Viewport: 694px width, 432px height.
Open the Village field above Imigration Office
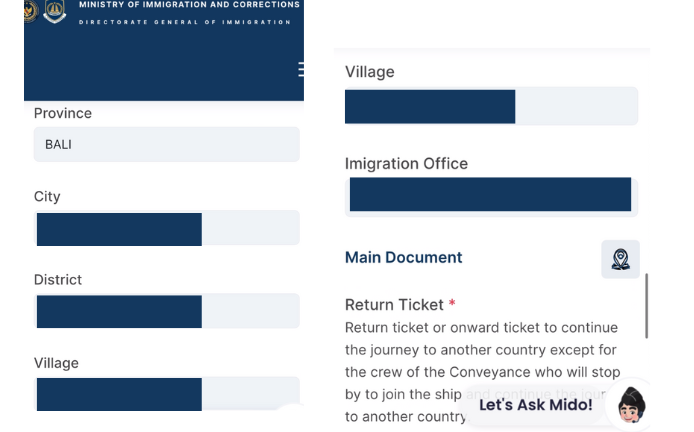tap(491, 106)
